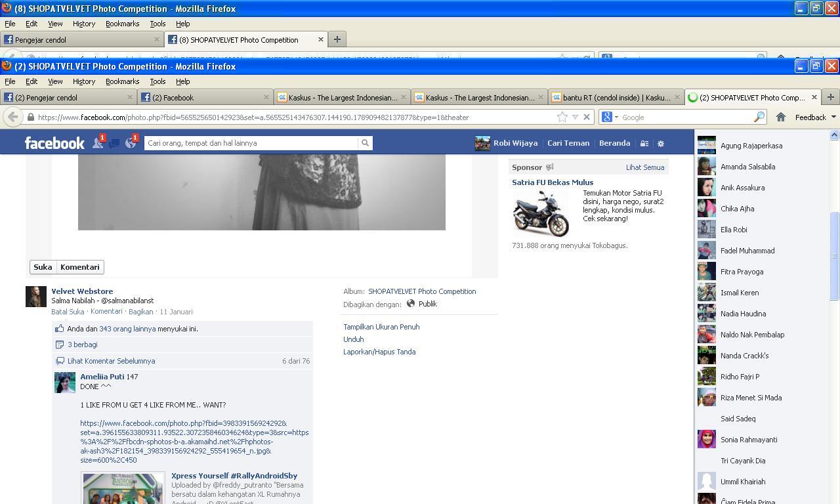Click the facebook logo
The image size is (840, 504).
click(54, 142)
